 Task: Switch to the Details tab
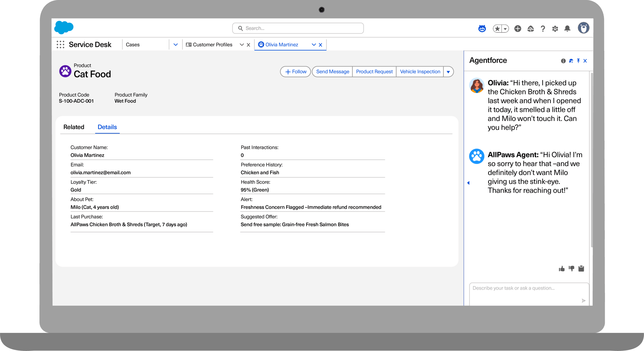point(107,127)
